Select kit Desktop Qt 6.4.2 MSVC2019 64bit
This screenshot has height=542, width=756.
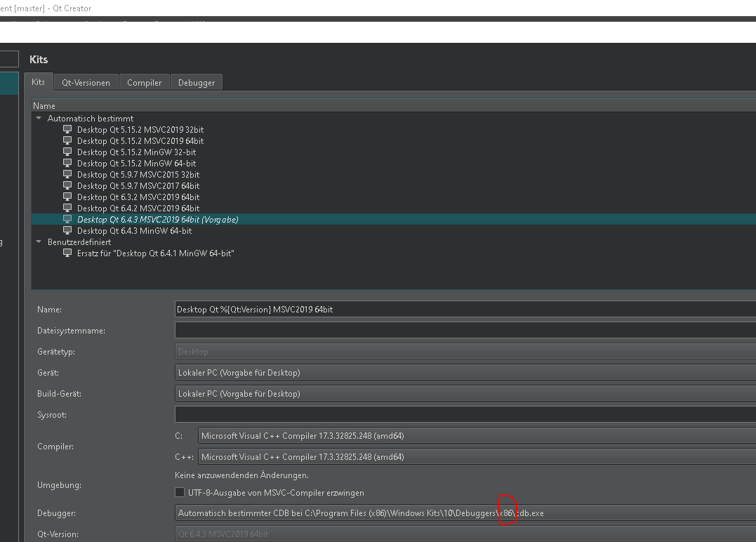coord(138,209)
